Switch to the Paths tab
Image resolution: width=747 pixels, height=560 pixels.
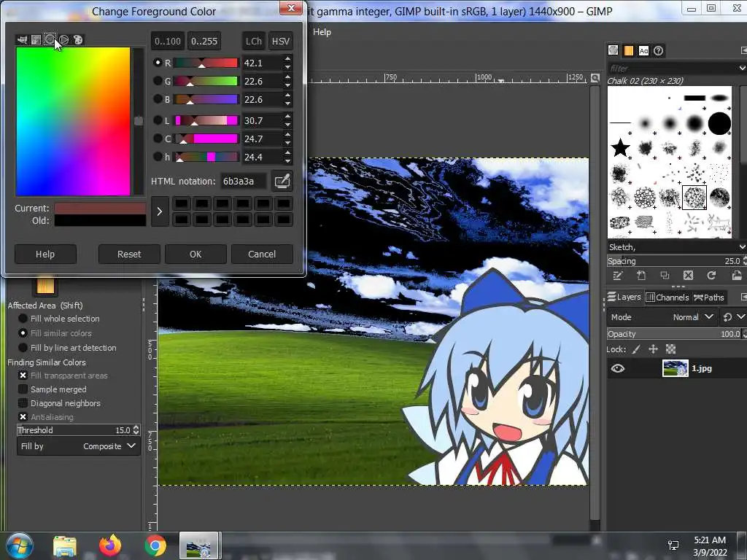(709, 297)
